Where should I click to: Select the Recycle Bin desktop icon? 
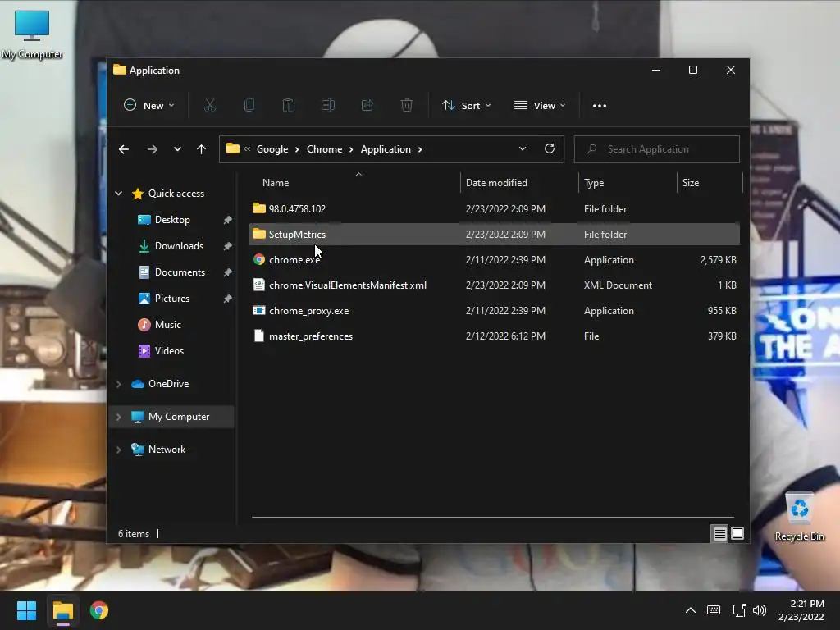(799, 517)
